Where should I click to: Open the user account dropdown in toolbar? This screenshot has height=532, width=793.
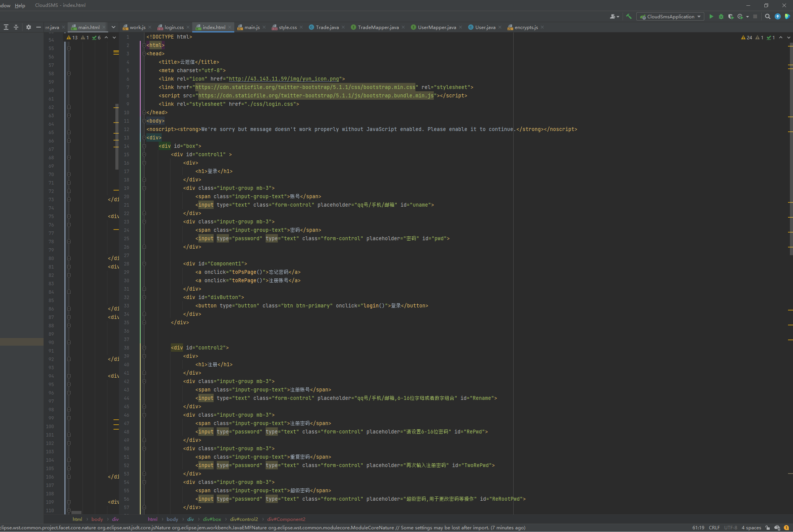(x=615, y=16)
